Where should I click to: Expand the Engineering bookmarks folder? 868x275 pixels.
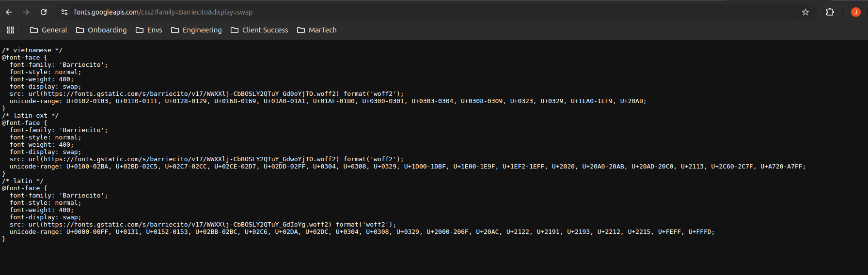pyautogui.click(x=196, y=30)
